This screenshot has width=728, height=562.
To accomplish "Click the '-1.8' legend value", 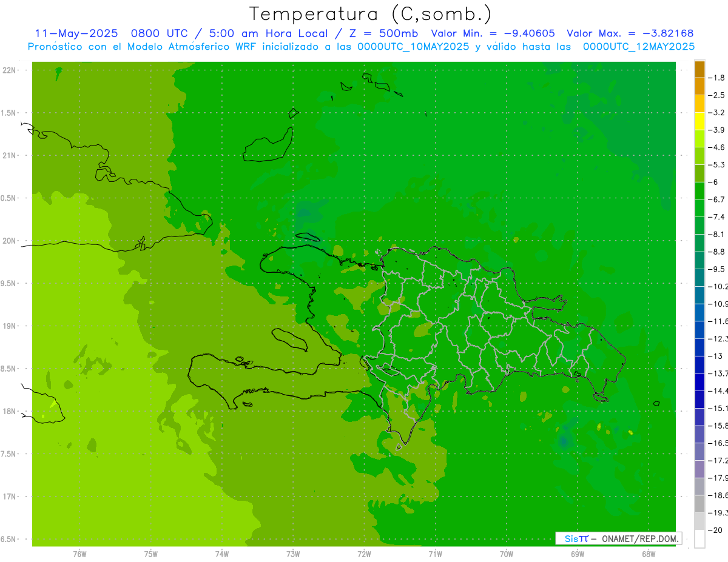I will pos(717,78).
